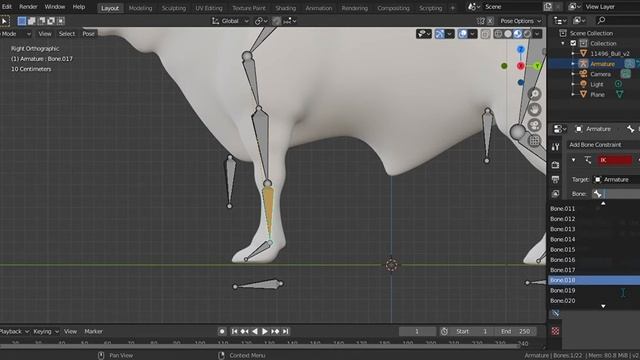
Task: Open the Render menu
Action: tap(28, 7)
